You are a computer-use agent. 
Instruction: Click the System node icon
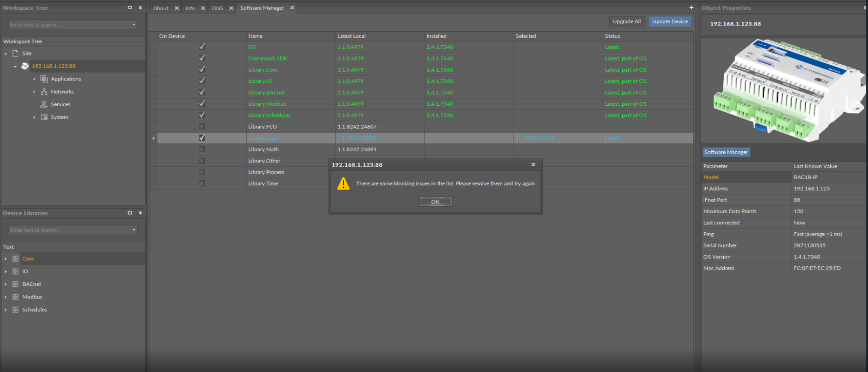pyautogui.click(x=44, y=117)
